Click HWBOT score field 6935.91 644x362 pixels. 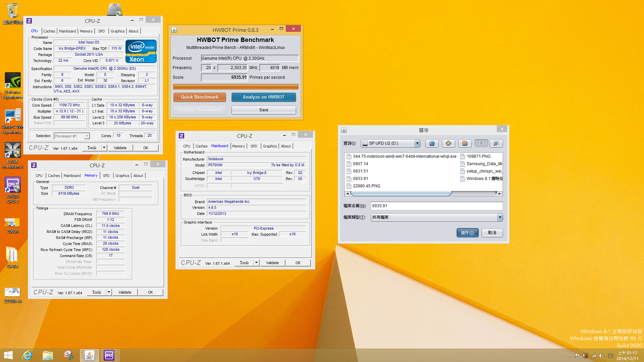[x=224, y=77]
